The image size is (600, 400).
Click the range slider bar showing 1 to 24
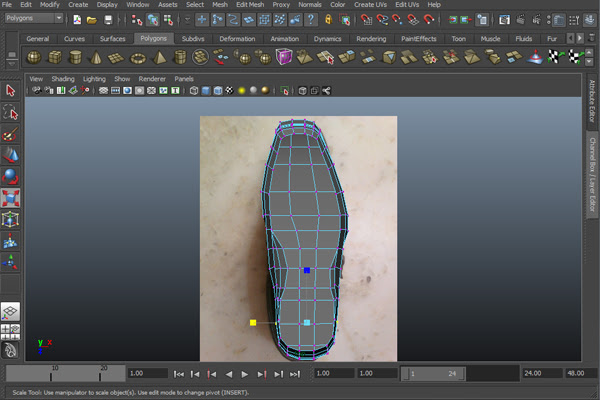tap(433, 374)
